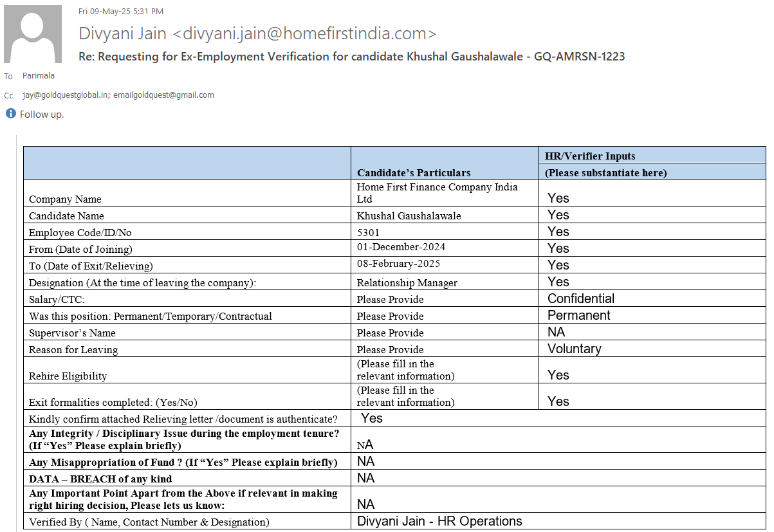The image size is (774, 532).
Task: Click the Relieving letter authenticate question
Action: tap(183, 419)
